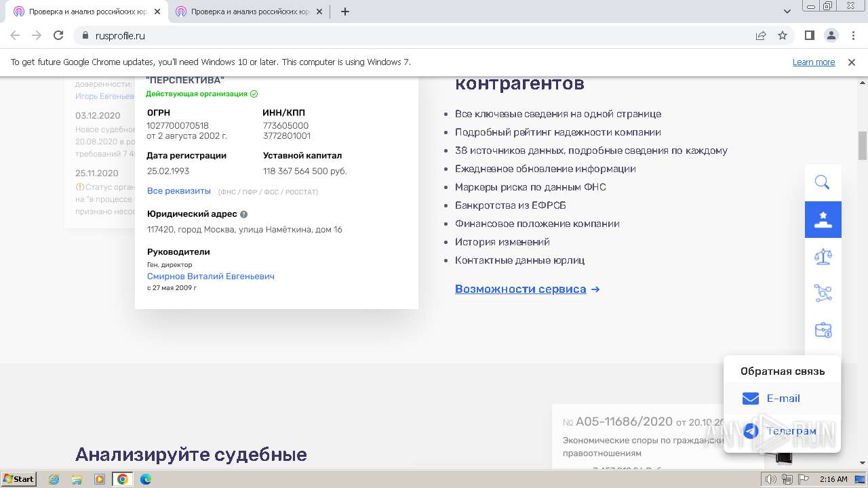Expand the tab search chevron

787,12
